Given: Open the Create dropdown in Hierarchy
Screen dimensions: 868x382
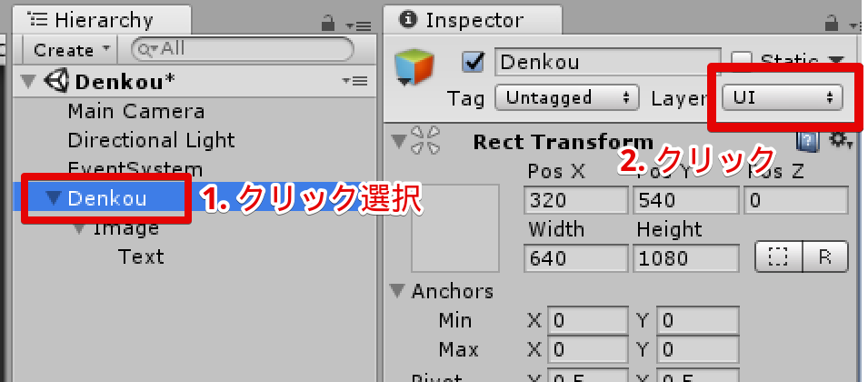Looking at the screenshot, I should pyautogui.click(x=72, y=50).
